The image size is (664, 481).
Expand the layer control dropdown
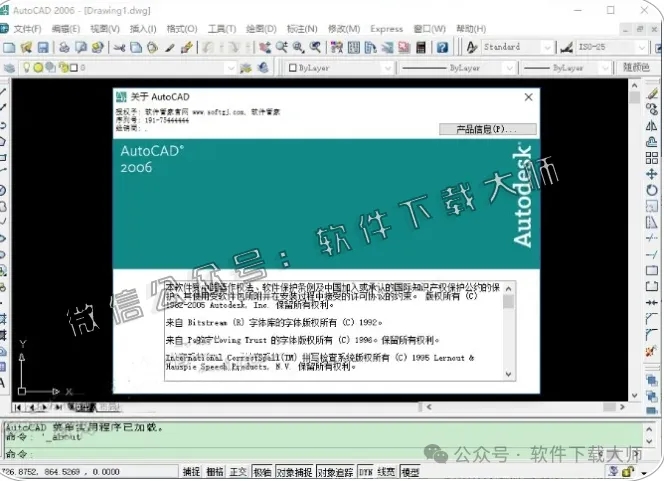[x=231, y=68]
